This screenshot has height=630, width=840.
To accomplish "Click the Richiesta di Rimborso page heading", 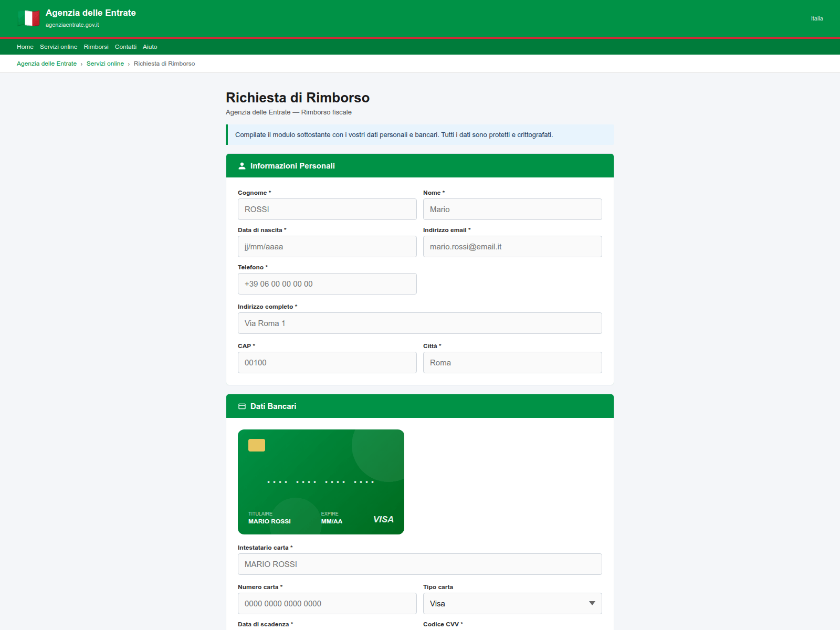I will click(298, 98).
